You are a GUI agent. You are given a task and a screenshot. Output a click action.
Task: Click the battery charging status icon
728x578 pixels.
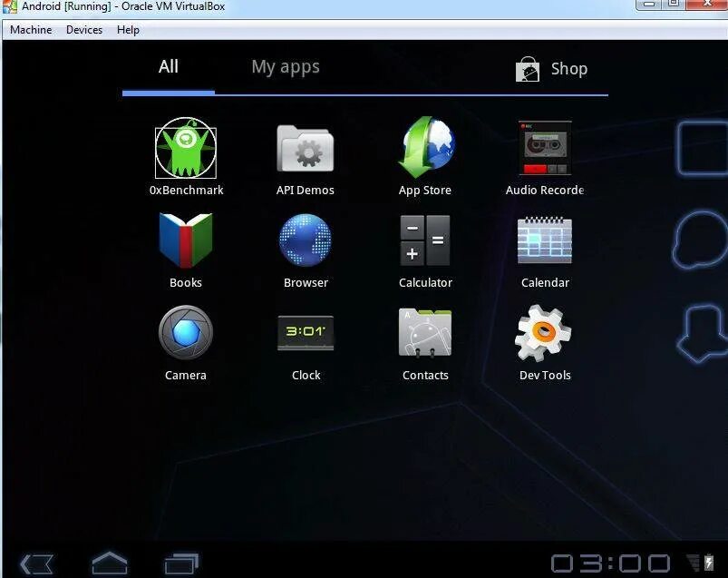click(709, 563)
